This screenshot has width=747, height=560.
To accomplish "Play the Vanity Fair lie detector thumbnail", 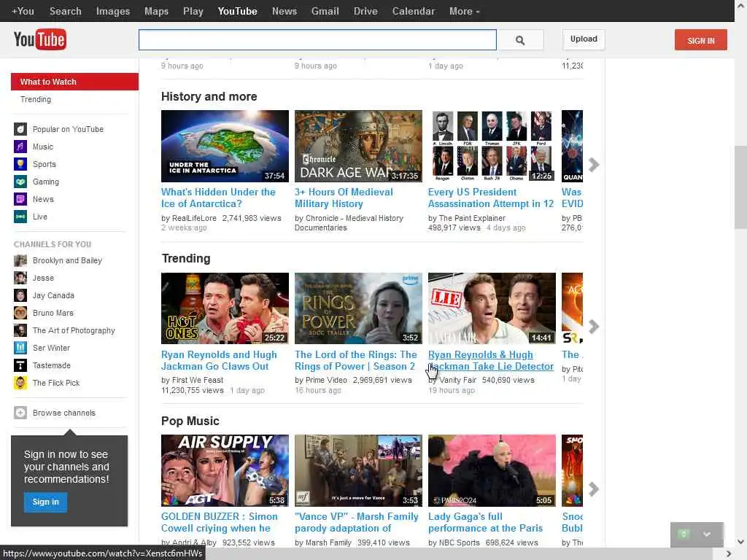I will click(492, 308).
